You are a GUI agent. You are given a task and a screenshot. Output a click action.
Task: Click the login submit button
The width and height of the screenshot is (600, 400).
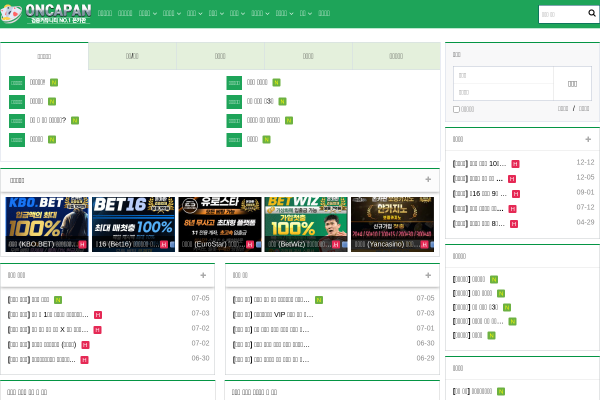[572, 84]
